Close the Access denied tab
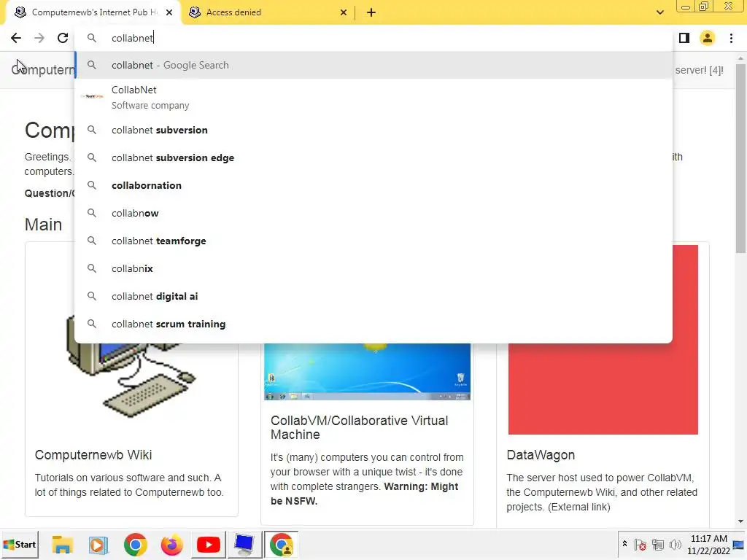The height and width of the screenshot is (560, 747). tap(344, 12)
